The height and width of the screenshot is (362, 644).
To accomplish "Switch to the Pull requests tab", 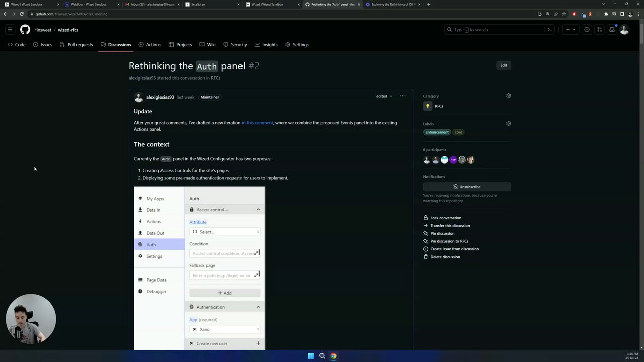I will pyautogui.click(x=76, y=45).
